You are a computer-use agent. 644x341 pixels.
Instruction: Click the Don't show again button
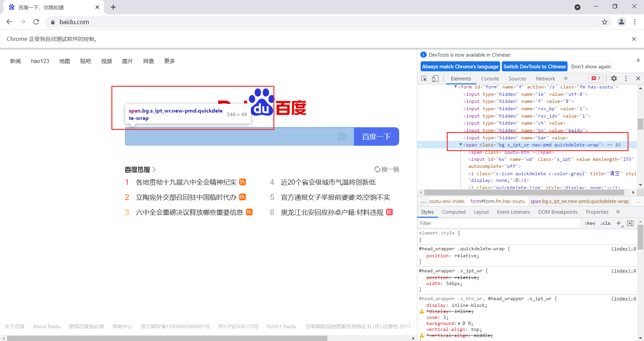tap(591, 66)
